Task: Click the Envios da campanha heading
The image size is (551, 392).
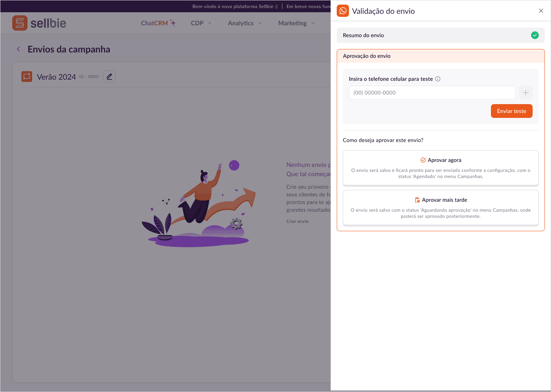Action: [69, 49]
